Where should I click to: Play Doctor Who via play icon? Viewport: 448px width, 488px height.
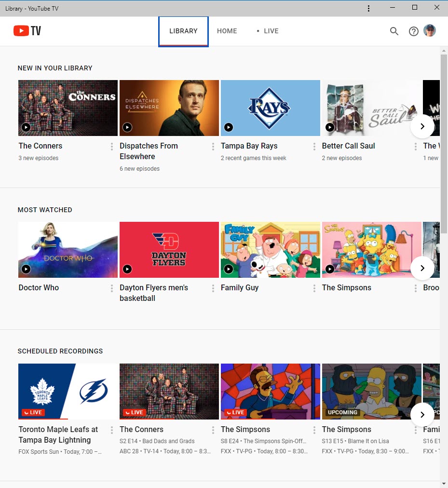[26, 269]
